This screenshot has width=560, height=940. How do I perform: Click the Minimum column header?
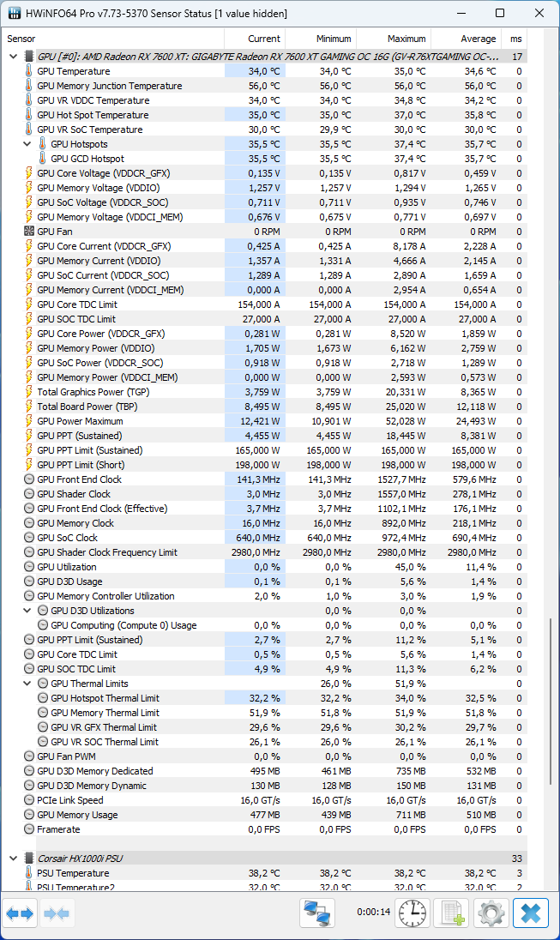pos(320,39)
